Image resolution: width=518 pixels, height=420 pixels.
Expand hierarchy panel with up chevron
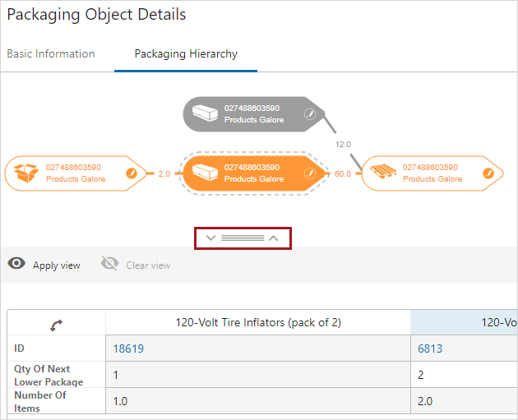click(274, 238)
